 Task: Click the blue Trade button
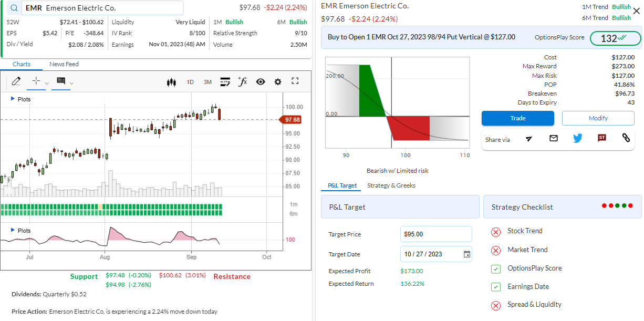(517, 118)
